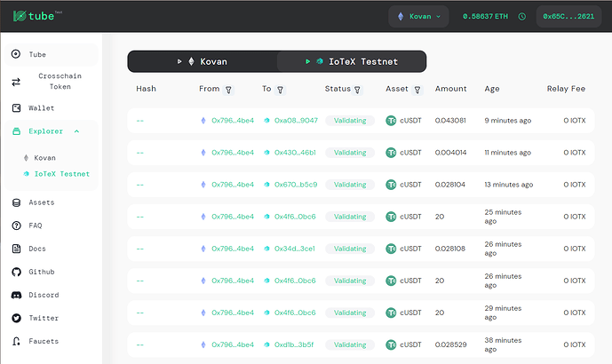Click To address 0xa08...9047
This screenshot has width=612, height=364.
pyautogui.click(x=296, y=121)
